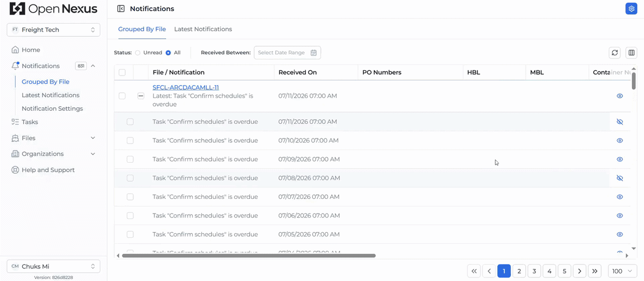
Task: Toggle crossed eye for 07/08/2026 notification
Action: [620, 178]
